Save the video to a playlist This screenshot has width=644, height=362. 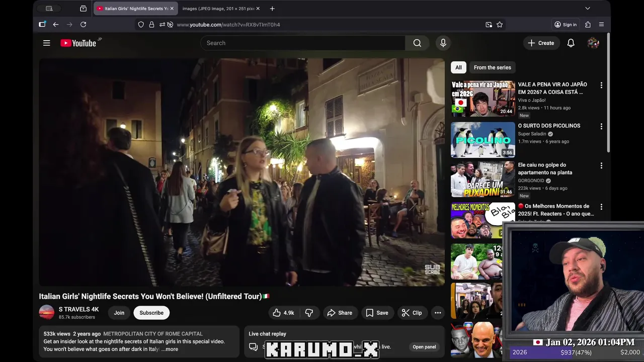(x=377, y=313)
